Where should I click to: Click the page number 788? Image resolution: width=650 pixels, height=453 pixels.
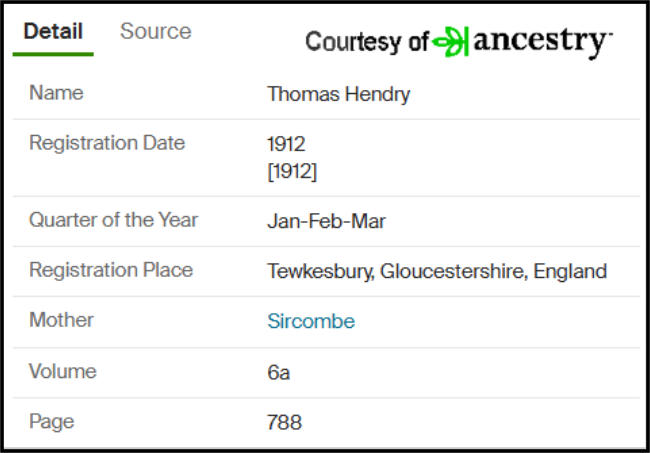(284, 422)
